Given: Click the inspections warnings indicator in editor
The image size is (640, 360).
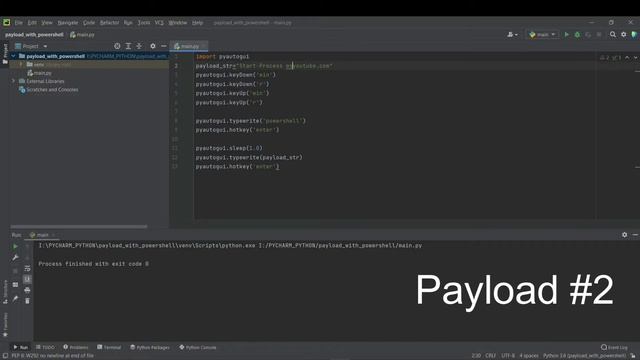Looking at the screenshot, I should point(610,58).
